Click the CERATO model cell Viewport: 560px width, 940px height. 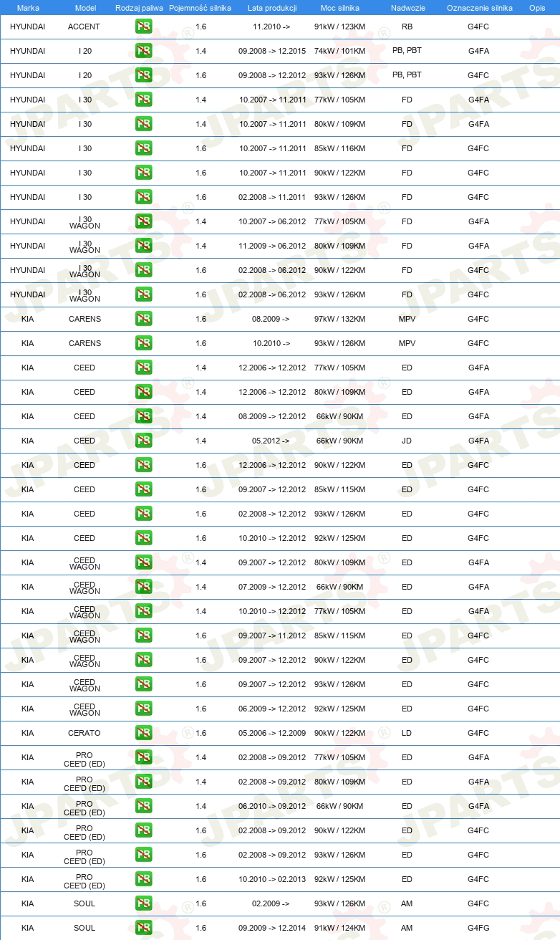click(x=85, y=733)
